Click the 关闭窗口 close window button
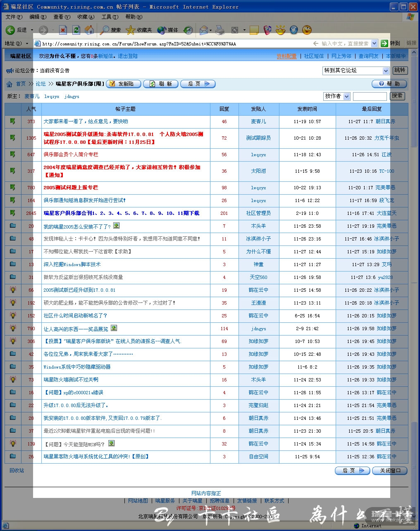 [390, 471]
